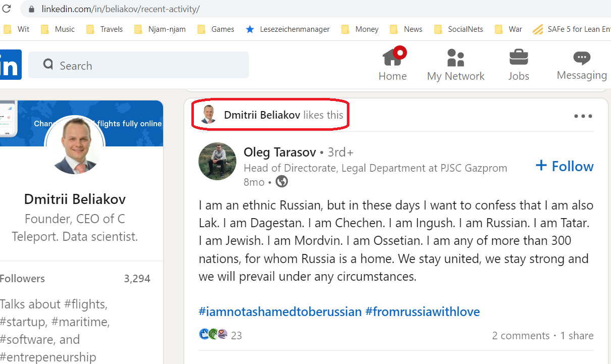Open the Jobs briefcase in the navigation
Viewport: 611px width, 364px height.
click(x=519, y=65)
